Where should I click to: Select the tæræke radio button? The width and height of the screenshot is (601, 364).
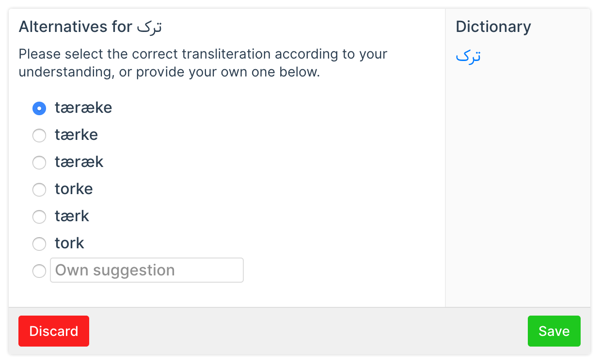39,108
